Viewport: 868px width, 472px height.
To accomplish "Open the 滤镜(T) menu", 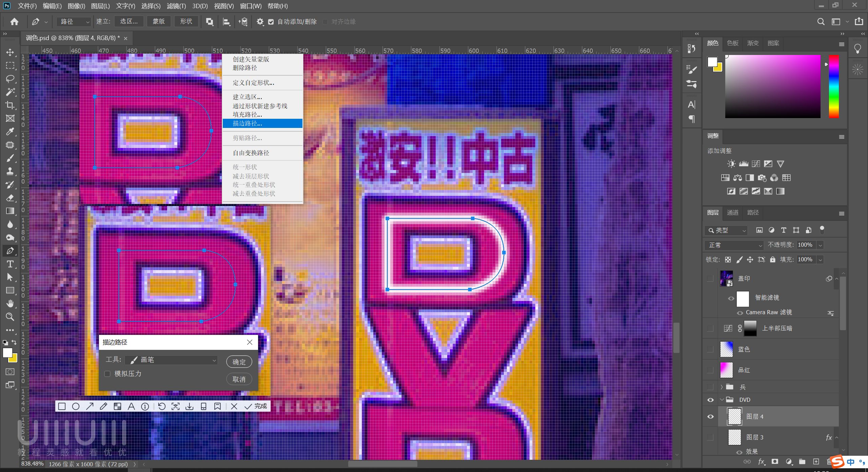I will [x=176, y=6].
